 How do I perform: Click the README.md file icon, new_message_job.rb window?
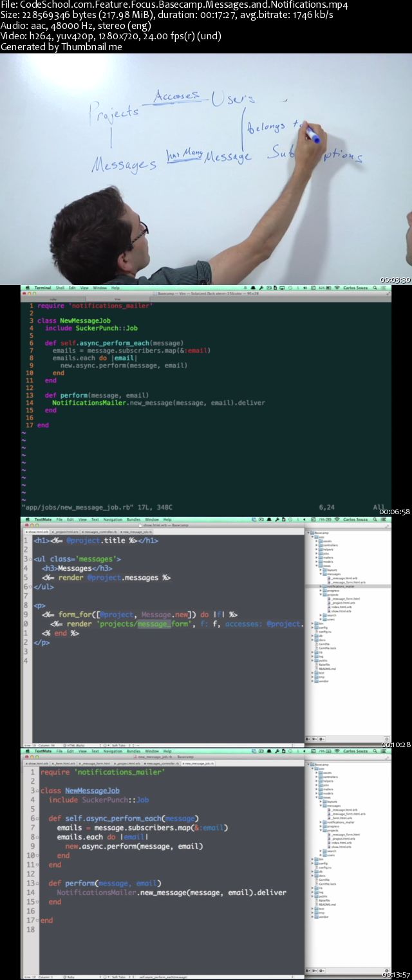tap(317, 905)
